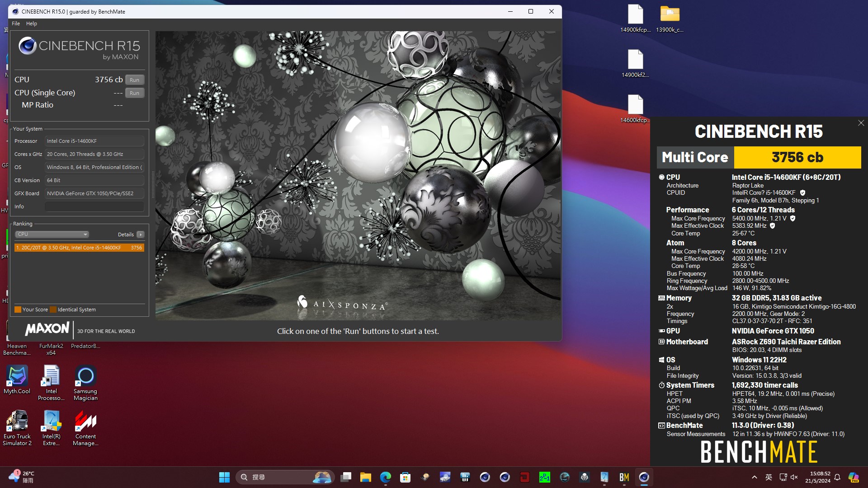Click the Cinebench logo sphere icon
The image size is (868, 488).
[x=27, y=46]
